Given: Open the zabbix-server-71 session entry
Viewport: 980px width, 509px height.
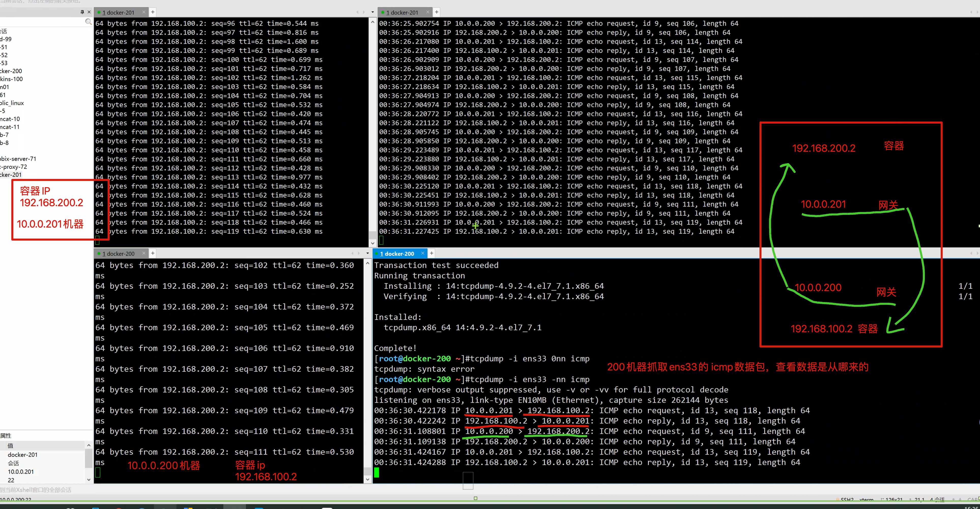Looking at the screenshot, I should (18, 158).
